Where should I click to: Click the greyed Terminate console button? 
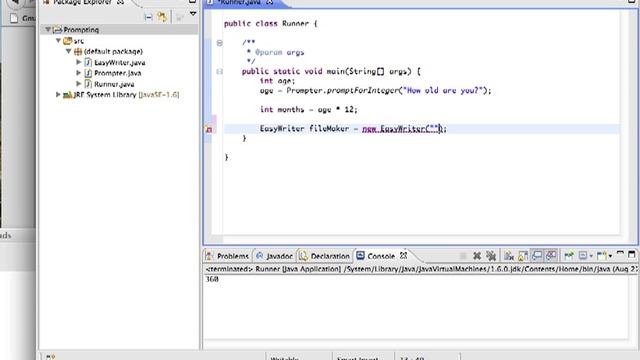(x=462, y=256)
